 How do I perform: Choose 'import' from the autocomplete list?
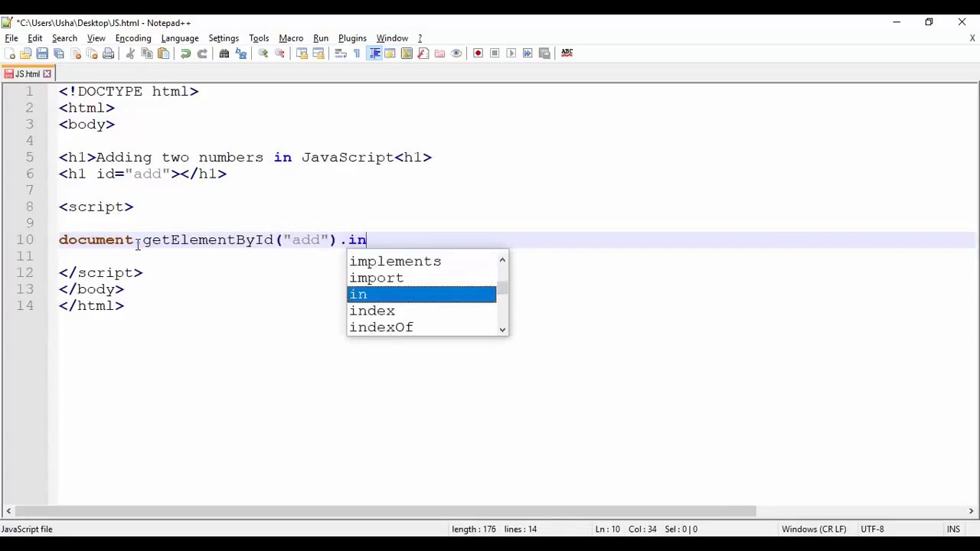(422, 278)
